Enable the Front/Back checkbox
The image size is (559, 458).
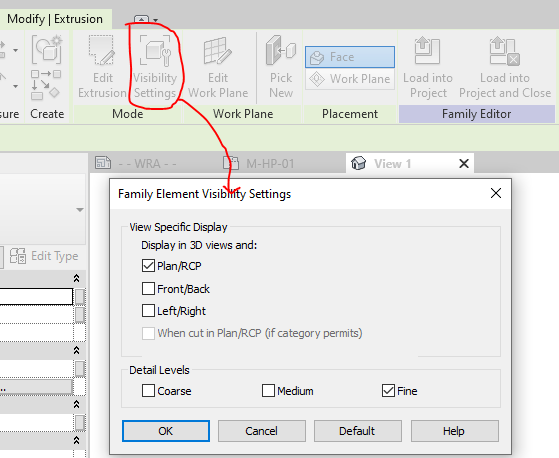(148, 289)
